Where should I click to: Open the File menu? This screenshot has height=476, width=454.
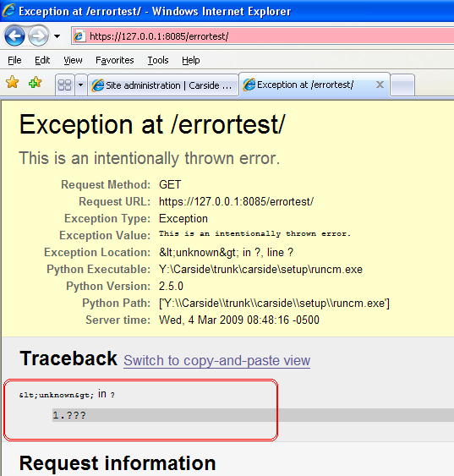(14, 60)
